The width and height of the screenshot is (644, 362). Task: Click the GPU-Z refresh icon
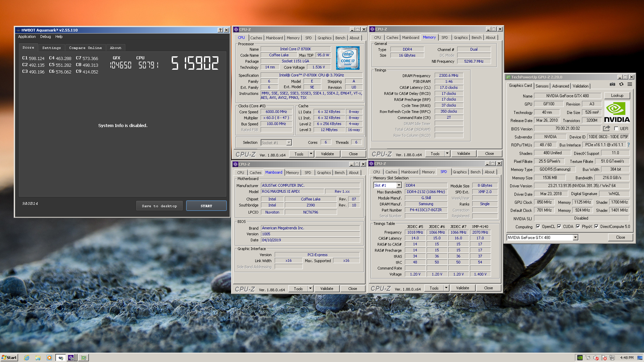coord(621,84)
